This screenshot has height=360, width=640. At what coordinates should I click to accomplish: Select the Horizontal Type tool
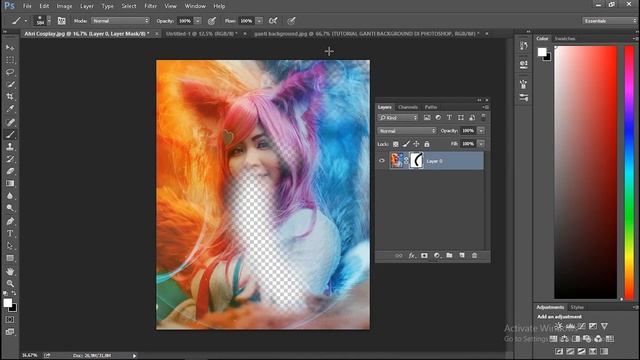pyautogui.click(x=10, y=233)
